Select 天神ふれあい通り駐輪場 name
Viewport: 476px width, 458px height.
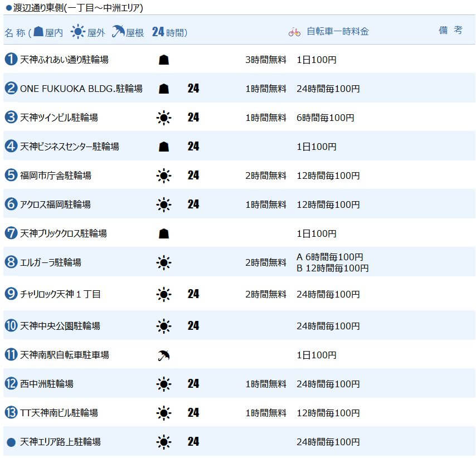click(x=64, y=60)
